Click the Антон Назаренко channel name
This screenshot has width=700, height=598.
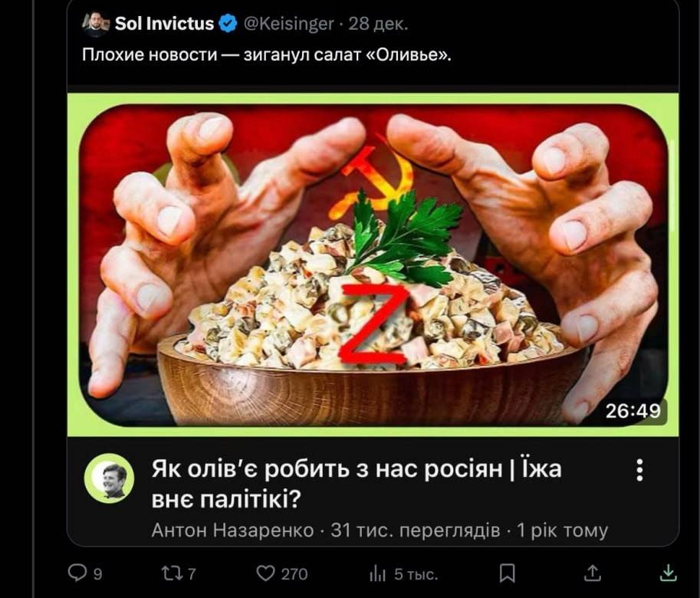click(x=232, y=531)
